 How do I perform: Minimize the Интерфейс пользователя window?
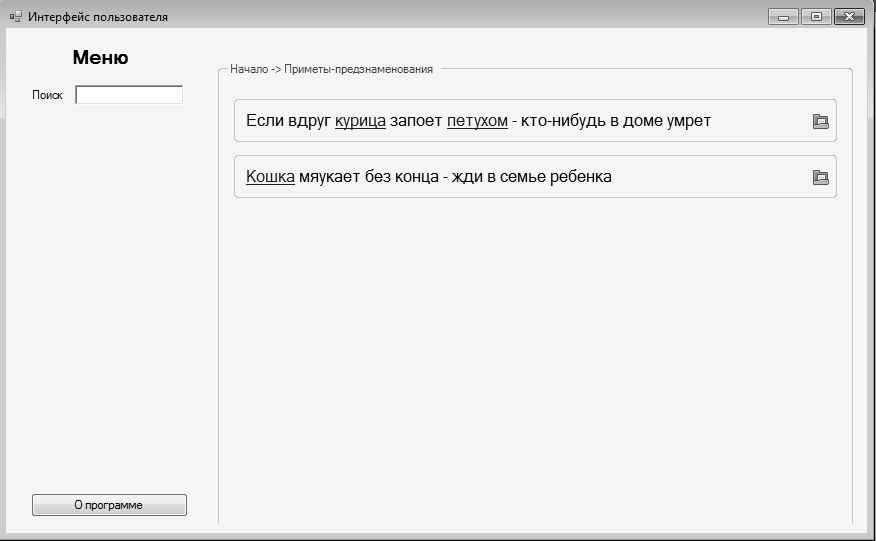click(x=783, y=17)
